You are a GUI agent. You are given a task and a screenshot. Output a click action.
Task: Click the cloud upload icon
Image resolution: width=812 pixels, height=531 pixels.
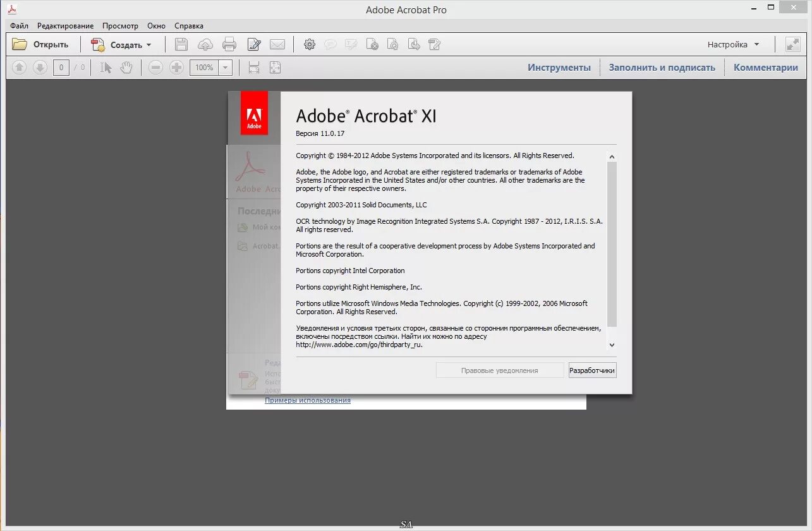(205, 44)
